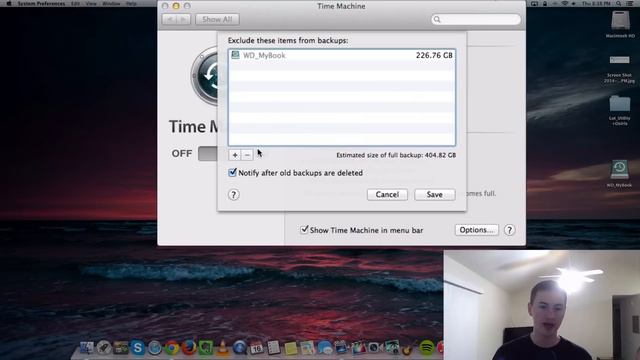This screenshot has width=640, height=360.
Task: Click the WD_MyBook drive icon in exclusion list
Action: click(235, 55)
